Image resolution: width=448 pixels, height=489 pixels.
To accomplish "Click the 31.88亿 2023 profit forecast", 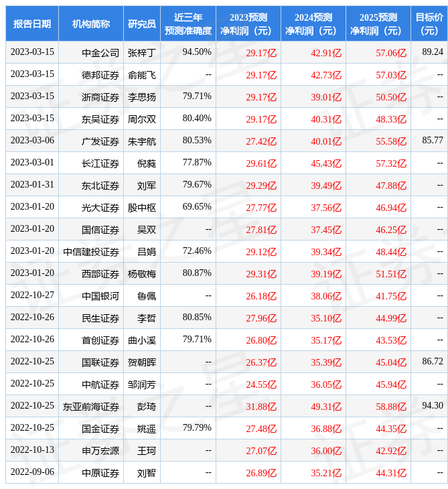I will point(261,406).
